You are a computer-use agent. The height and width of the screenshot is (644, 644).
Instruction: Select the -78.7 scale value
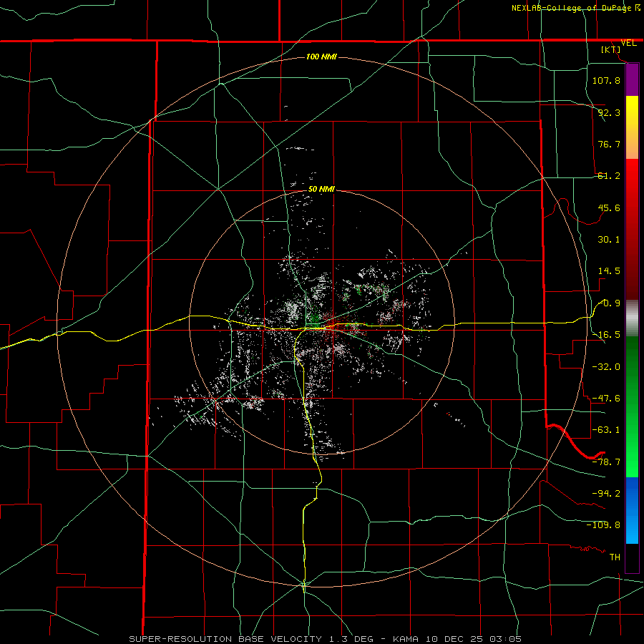click(606, 462)
